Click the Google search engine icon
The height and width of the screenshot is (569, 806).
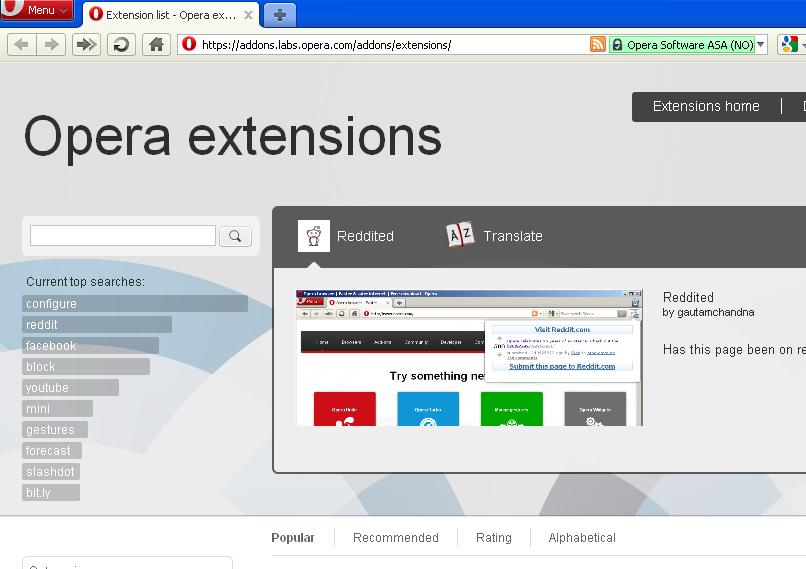pyautogui.click(x=789, y=45)
